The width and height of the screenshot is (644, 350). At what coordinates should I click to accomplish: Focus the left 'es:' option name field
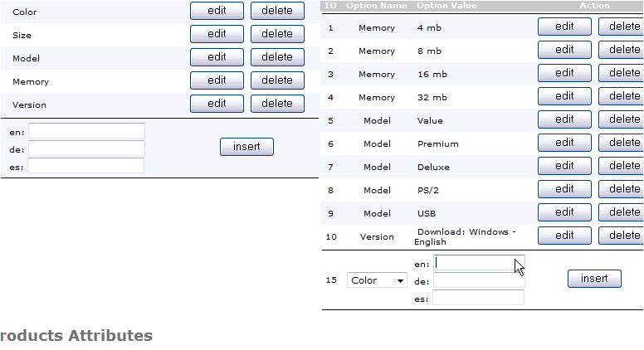[x=86, y=165]
